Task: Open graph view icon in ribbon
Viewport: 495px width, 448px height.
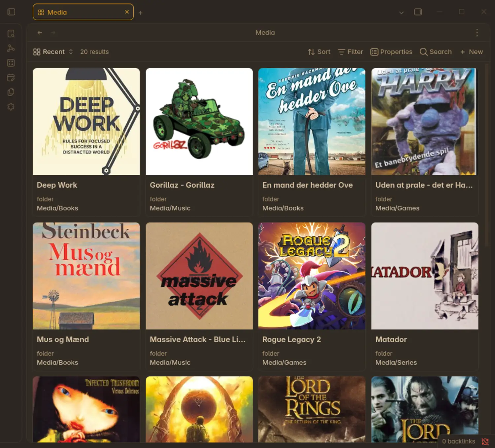Action: click(x=11, y=48)
